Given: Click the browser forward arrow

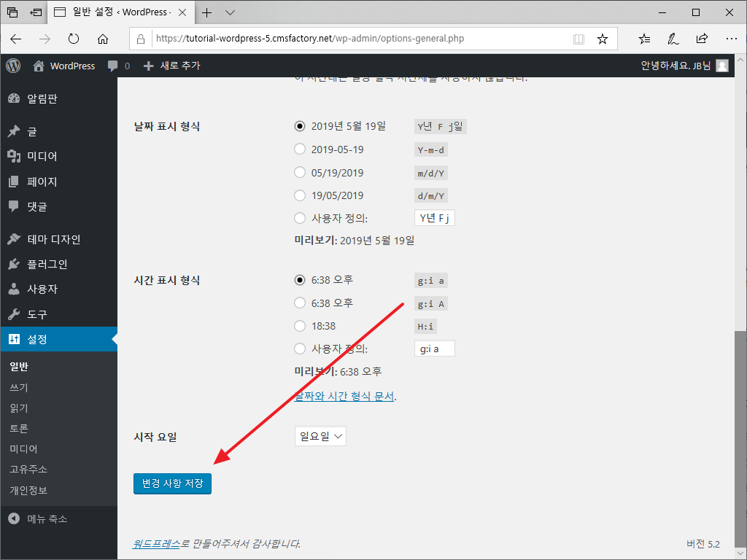Looking at the screenshot, I should point(44,39).
